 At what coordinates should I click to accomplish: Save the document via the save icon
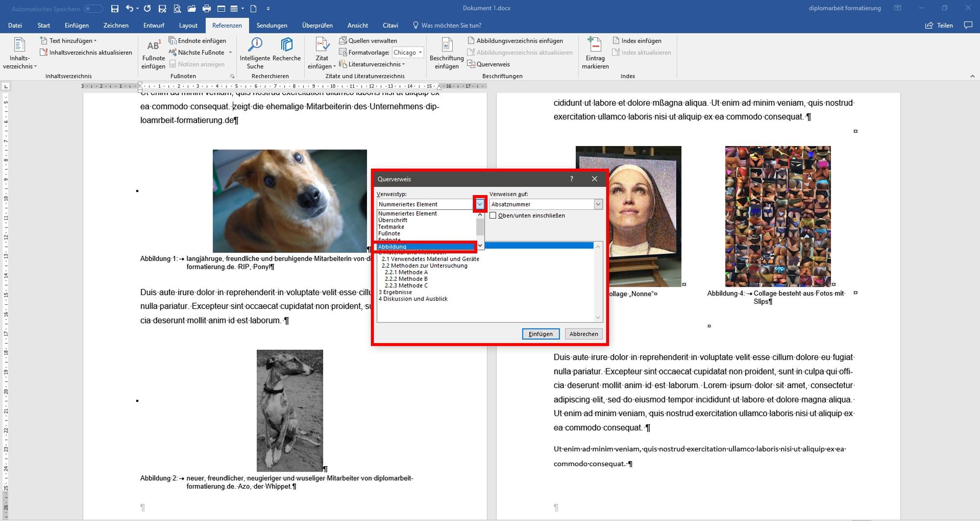tap(115, 8)
